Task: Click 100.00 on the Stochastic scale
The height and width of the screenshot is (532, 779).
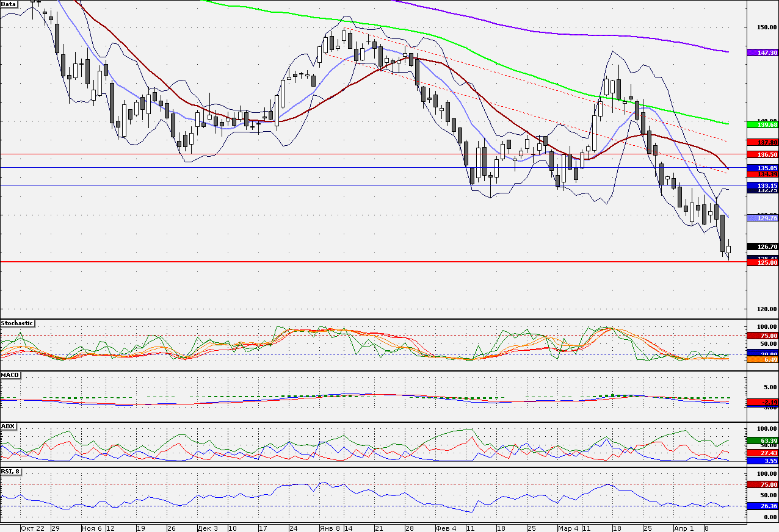Action: [x=767, y=328]
